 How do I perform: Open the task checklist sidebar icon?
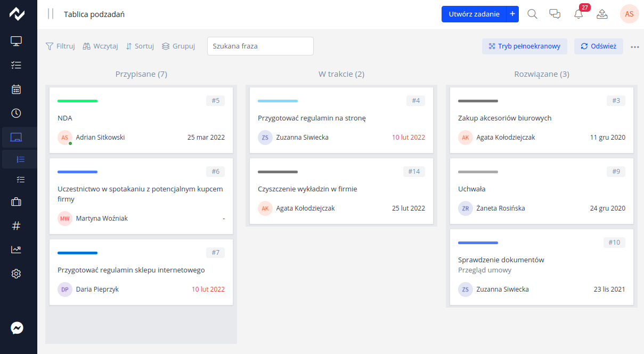(17, 65)
